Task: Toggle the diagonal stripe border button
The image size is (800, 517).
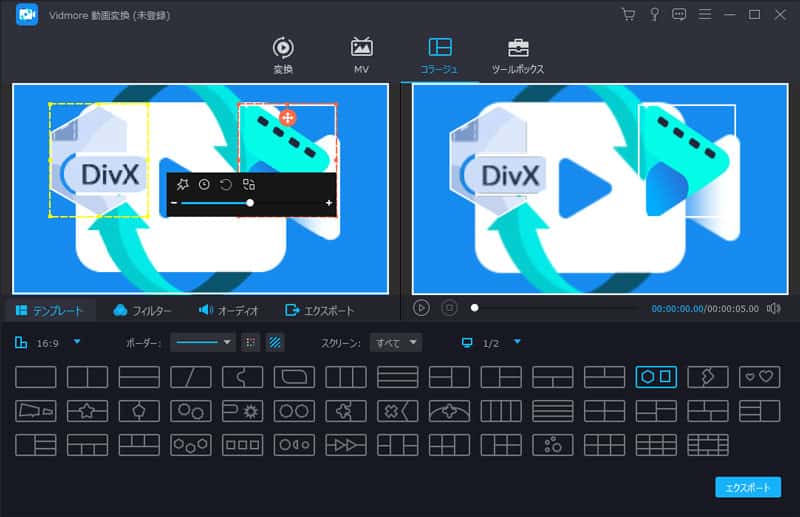Action: point(275,342)
